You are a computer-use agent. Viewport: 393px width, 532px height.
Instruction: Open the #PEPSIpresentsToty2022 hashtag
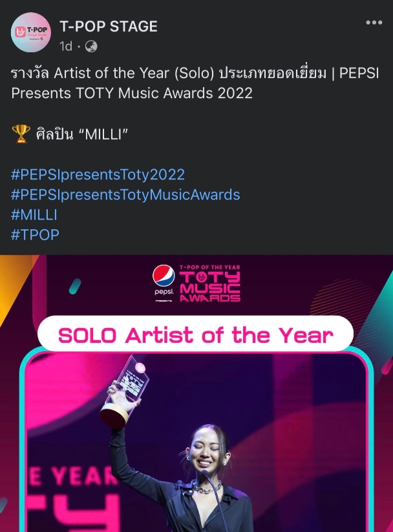98,174
